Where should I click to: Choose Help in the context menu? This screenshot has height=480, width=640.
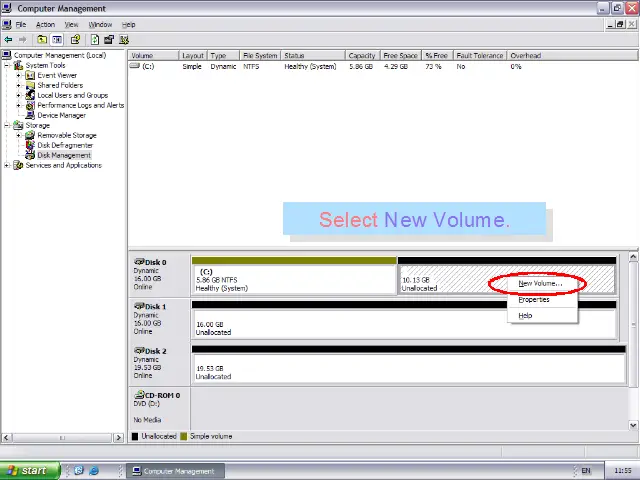[542, 316]
